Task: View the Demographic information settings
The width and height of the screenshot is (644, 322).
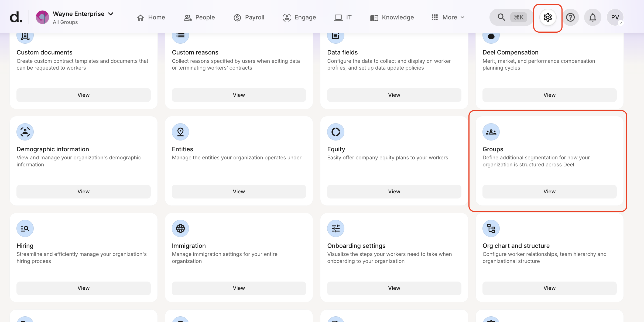Action: tap(84, 191)
